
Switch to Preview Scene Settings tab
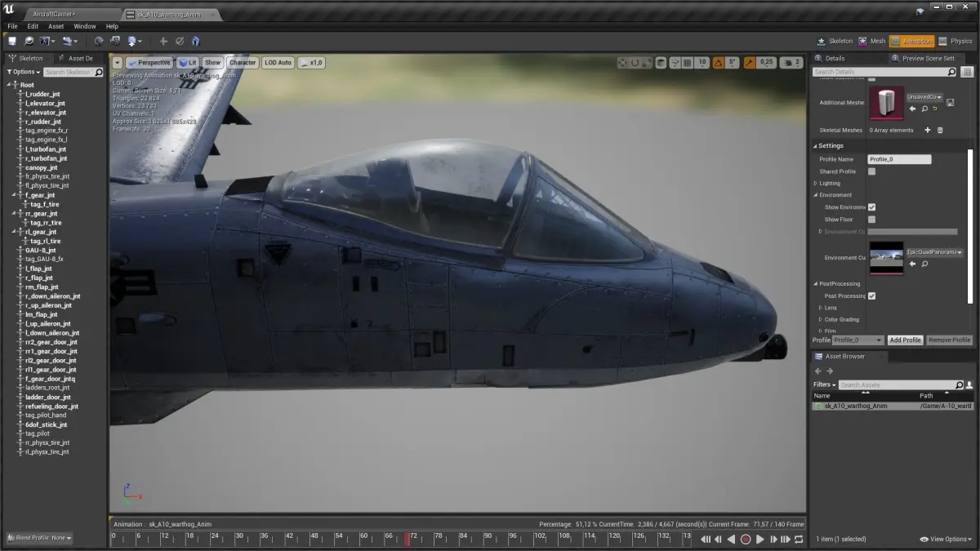pos(928,58)
